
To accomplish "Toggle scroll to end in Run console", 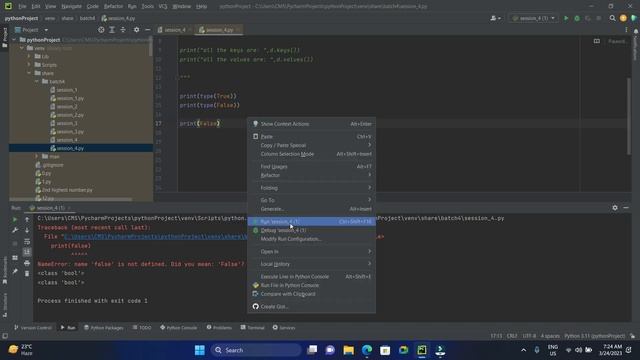I will point(27,252).
